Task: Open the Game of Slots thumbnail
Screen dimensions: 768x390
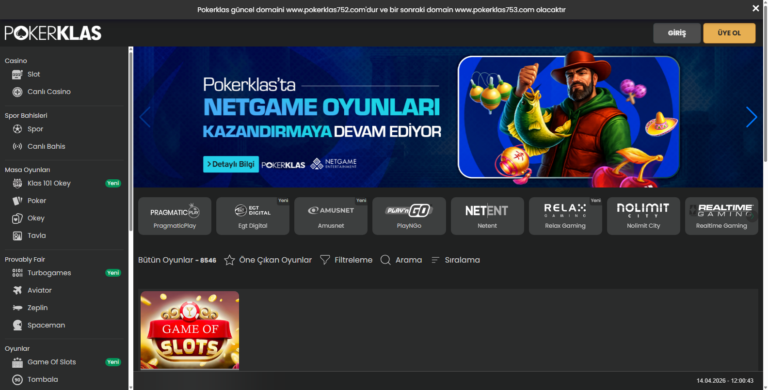Action: point(190,330)
